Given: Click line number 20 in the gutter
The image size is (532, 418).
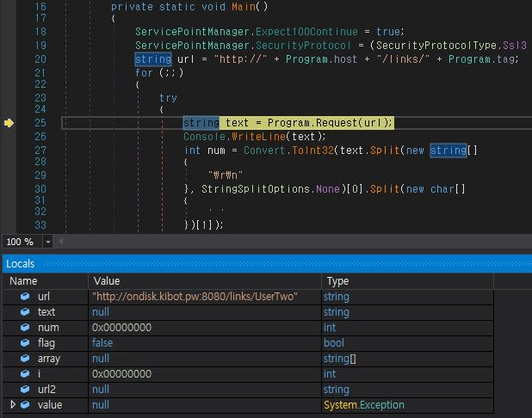Looking at the screenshot, I should point(40,59).
